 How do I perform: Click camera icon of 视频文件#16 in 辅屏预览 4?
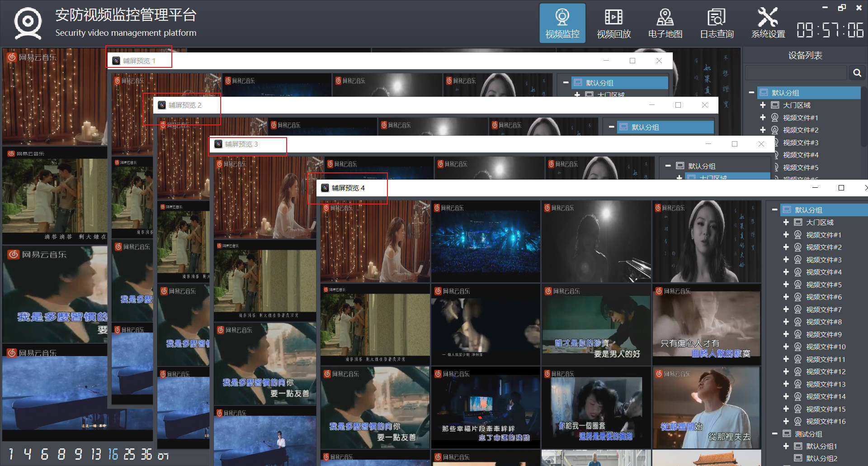pos(798,421)
